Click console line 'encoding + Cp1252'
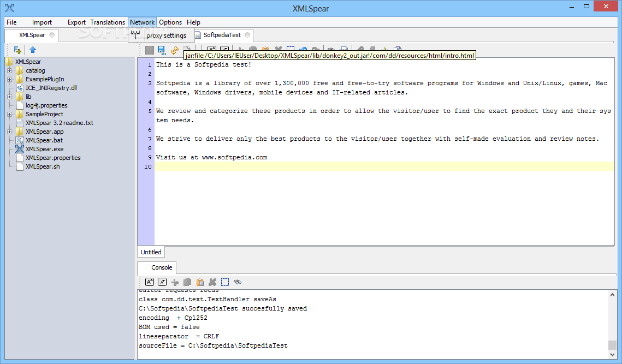The height and width of the screenshot is (364, 622). (173, 318)
